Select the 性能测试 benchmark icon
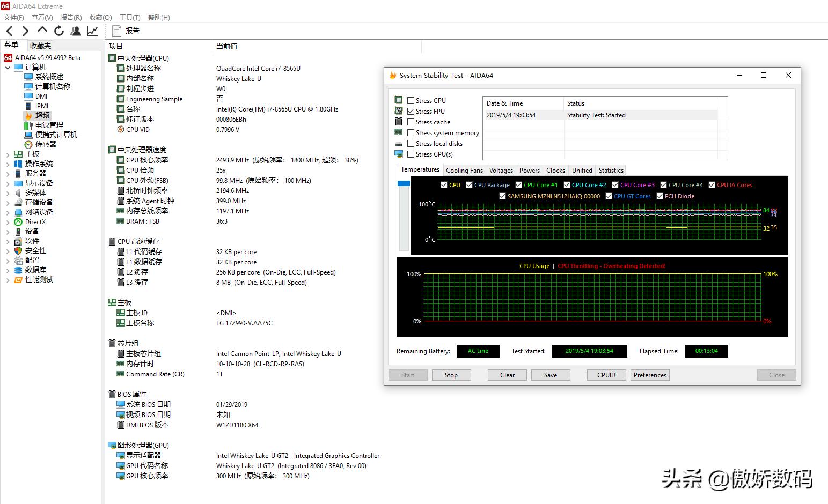The height and width of the screenshot is (504, 828). [x=18, y=279]
